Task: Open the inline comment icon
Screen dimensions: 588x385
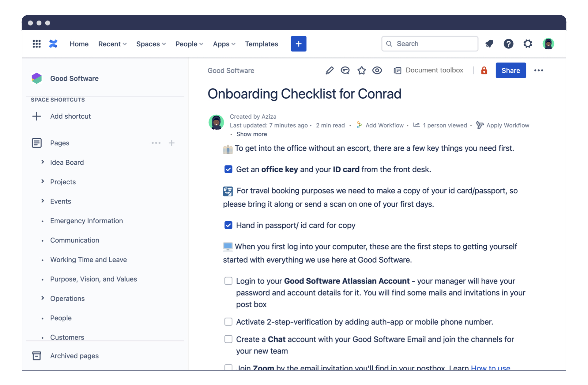Action: click(345, 71)
